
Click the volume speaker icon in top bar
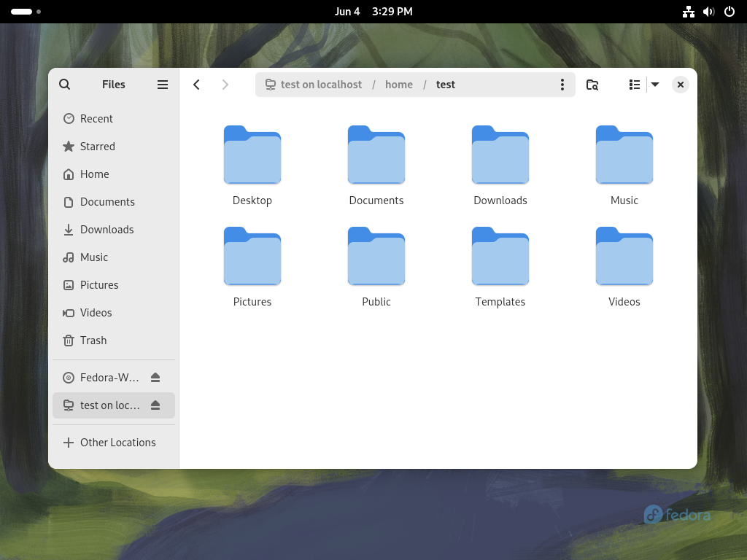point(709,12)
